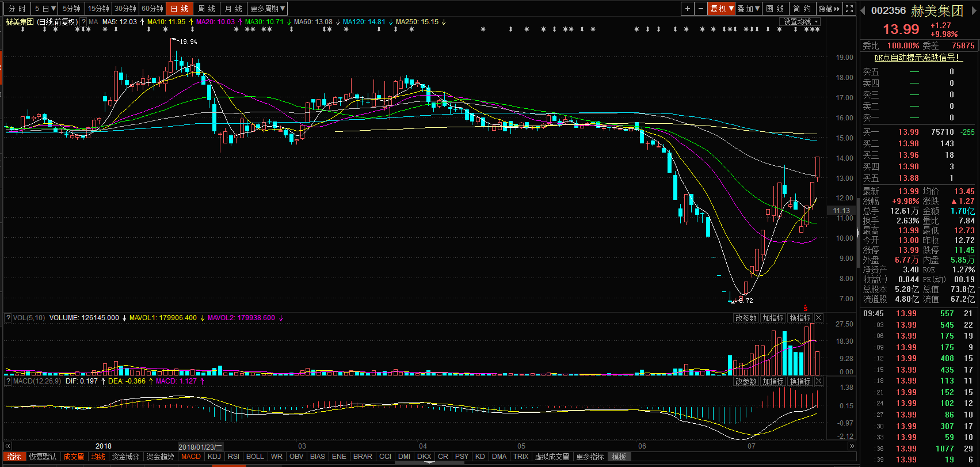Click the 11.13 price axis marker

tap(841, 211)
